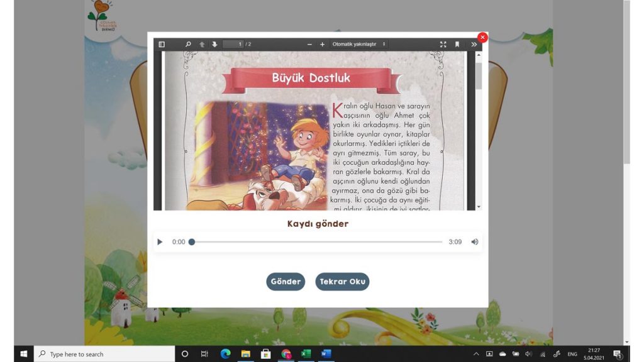Click the audio slider handle at 0:00
The width and height of the screenshot is (644, 362).
pos(191,242)
